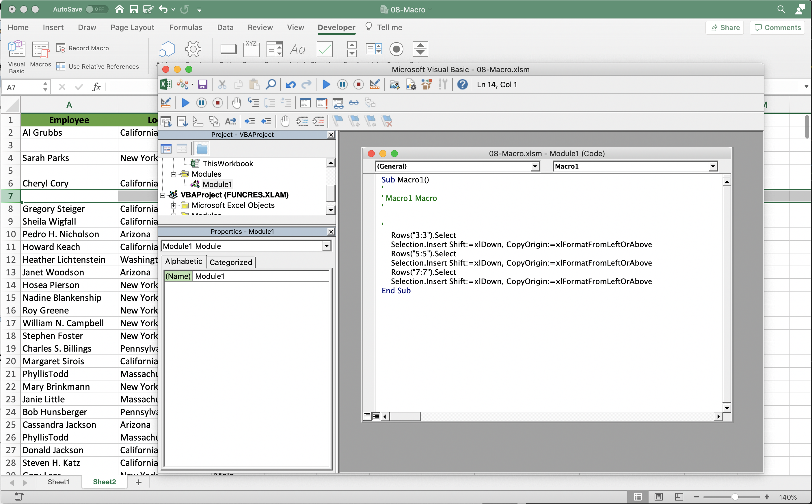The image size is (812, 504).
Task: Click the Indent icon in Edit toolbar
Action: click(249, 121)
